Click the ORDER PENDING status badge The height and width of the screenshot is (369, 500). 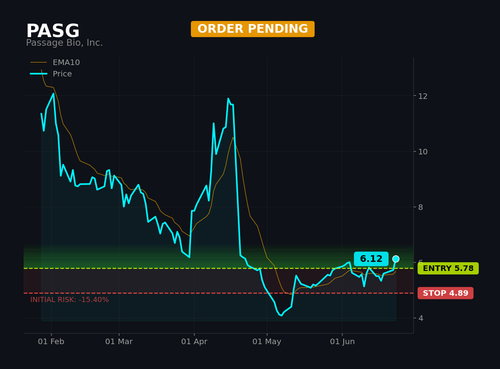253,29
